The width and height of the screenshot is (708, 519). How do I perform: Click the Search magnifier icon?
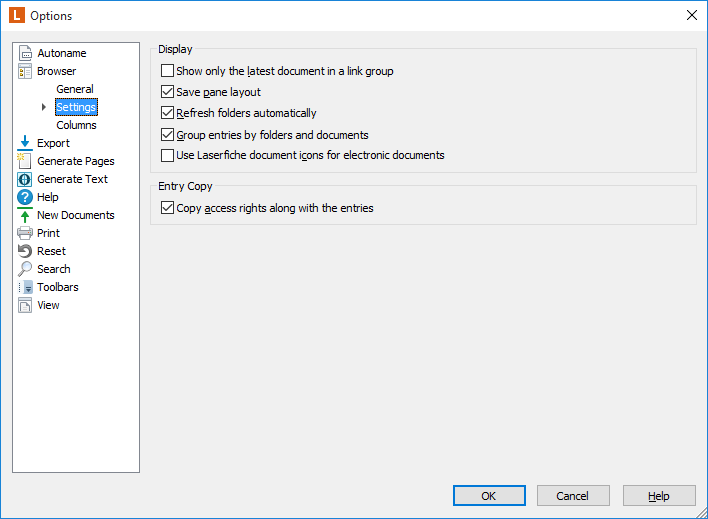click(x=25, y=269)
